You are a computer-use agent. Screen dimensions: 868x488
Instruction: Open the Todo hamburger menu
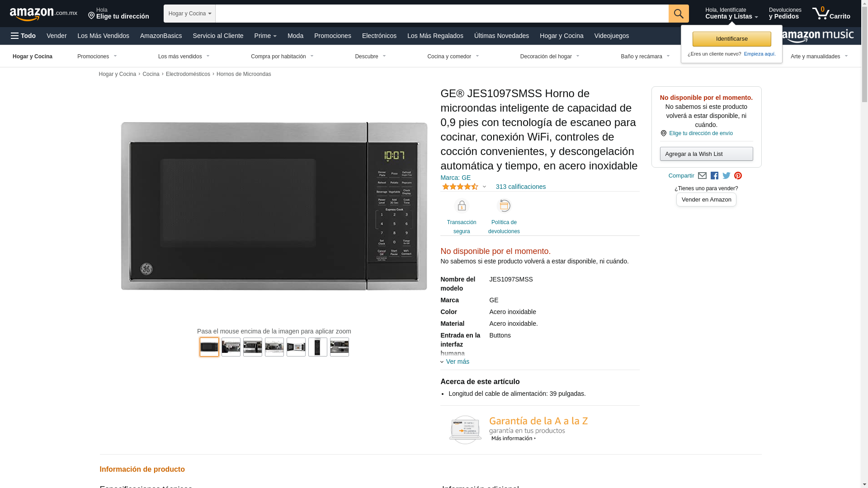[24, 36]
